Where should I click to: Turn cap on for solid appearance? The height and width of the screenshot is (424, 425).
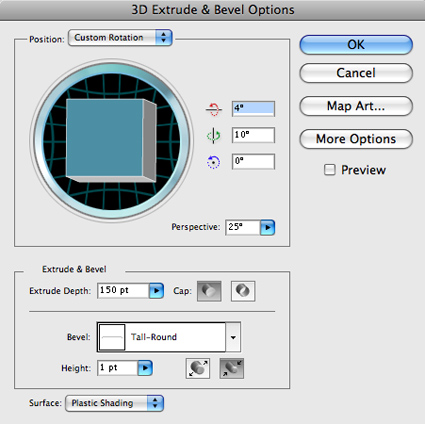click(x=209, y=291)
